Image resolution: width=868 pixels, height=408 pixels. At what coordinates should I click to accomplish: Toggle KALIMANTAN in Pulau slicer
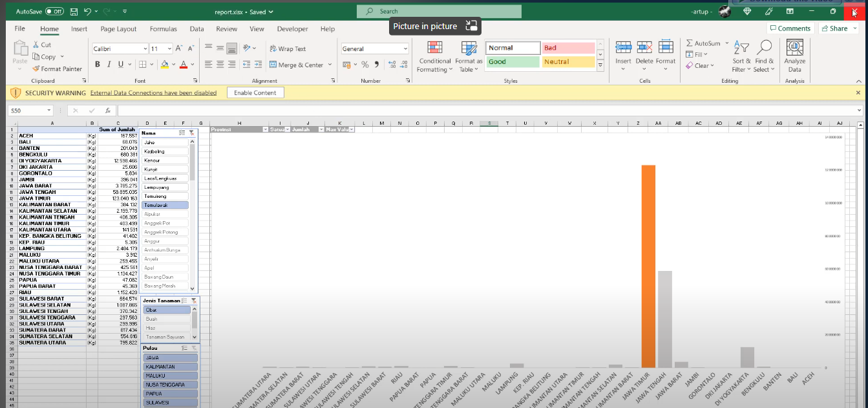[x=170, y=367]
